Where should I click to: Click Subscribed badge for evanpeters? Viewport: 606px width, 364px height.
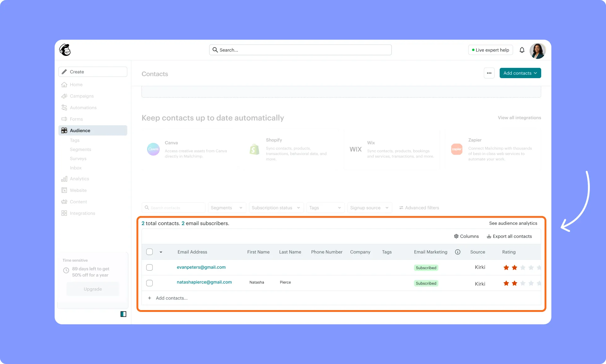click(426, 268)
